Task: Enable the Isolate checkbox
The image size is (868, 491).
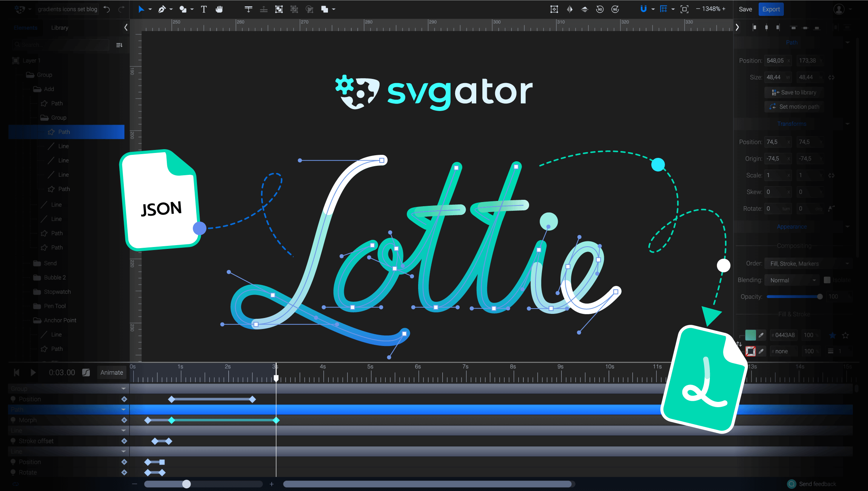Action: click(x=827, y=280)
